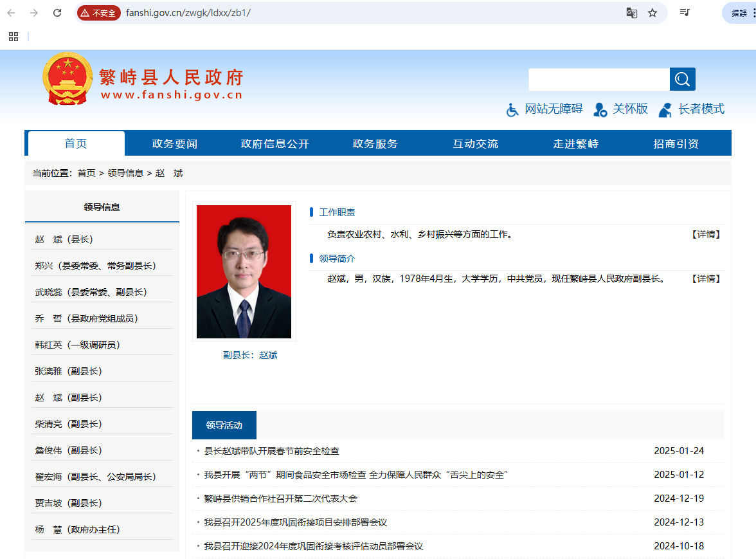Click the national emblem logo
756x559 pixels.
67,78
